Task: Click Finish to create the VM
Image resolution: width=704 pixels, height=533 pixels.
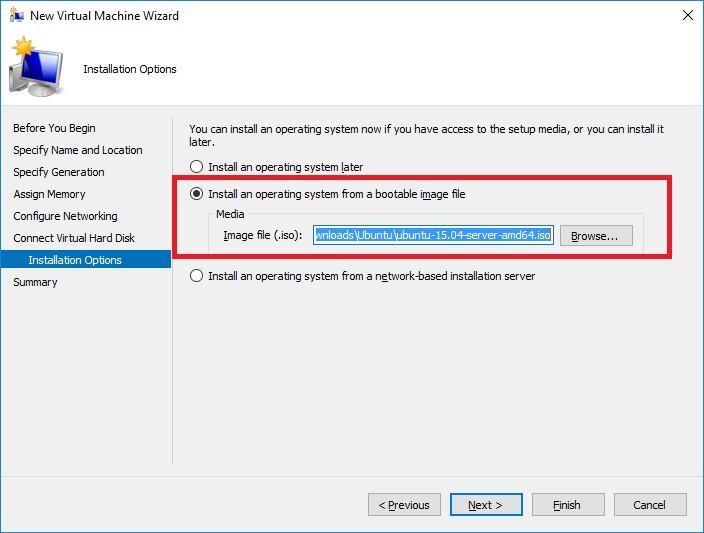Action: pyautogui.click(x=567, y=505)
